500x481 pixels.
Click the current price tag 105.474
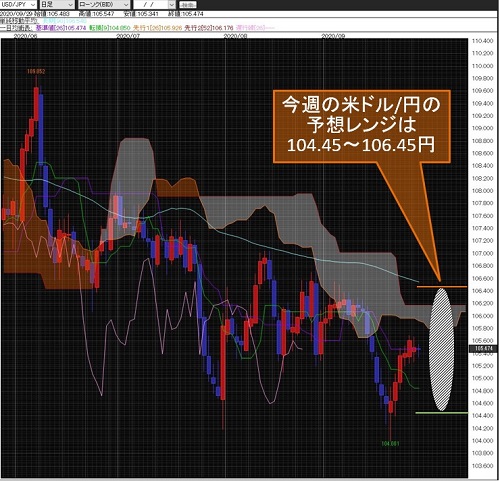tap(483, 349)
